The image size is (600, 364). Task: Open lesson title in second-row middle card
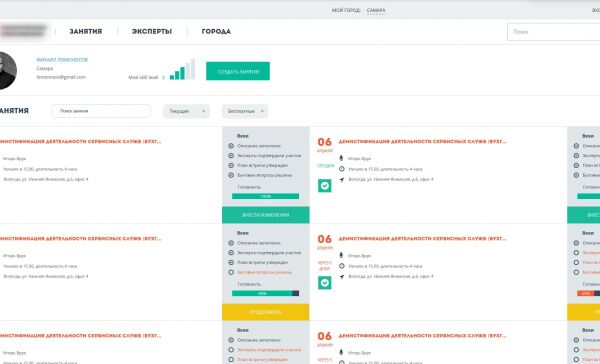click(x=422, y=238)
